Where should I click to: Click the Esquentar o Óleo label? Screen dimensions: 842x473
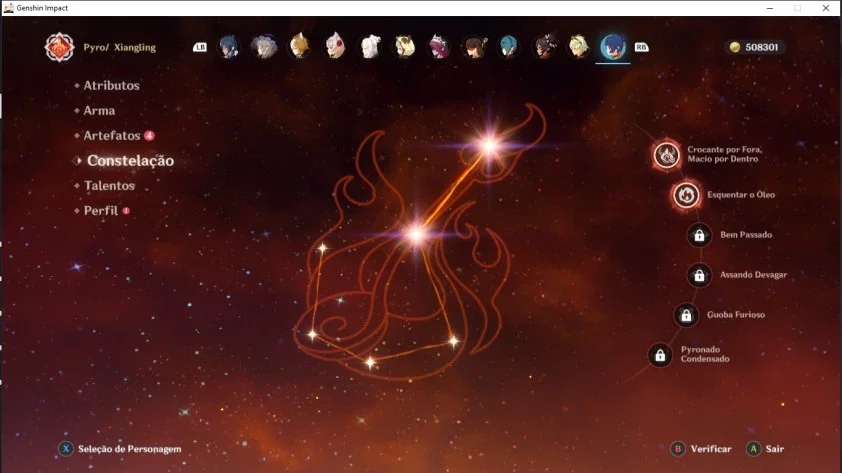[741, 195]
